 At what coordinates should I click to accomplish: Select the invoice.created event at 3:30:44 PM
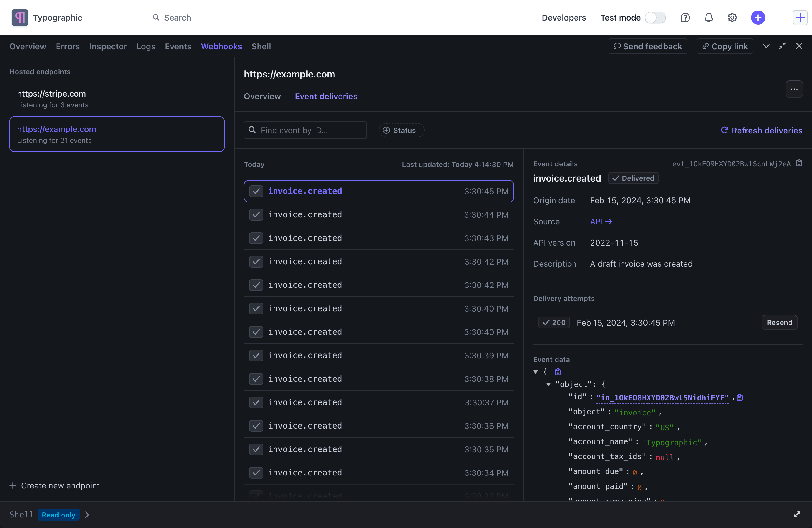click(379, 214)
